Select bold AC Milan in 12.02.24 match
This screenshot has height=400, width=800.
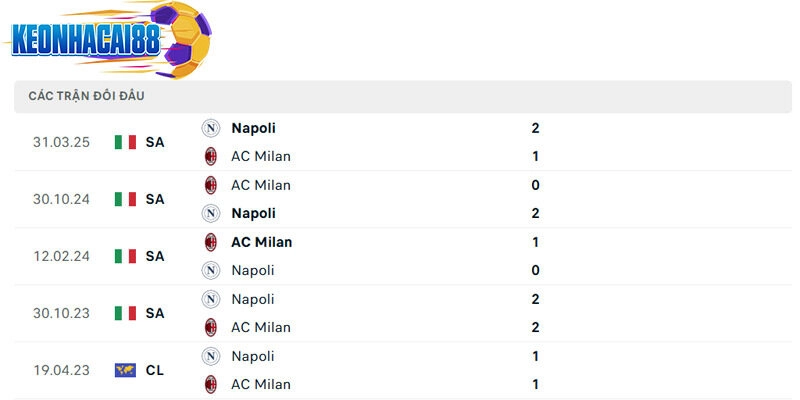tap(261, 242)
